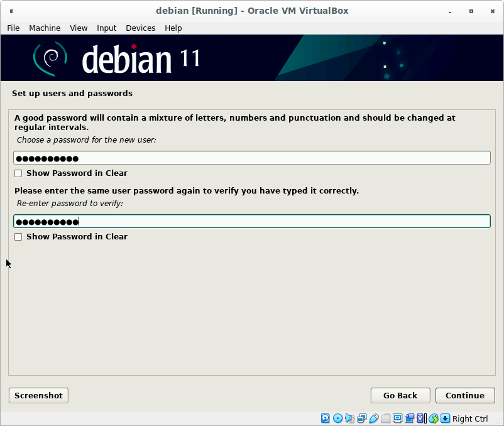Screen dimensions: 504x426
Task: Click the mouse integration status icon
Action: pos(433,418)
